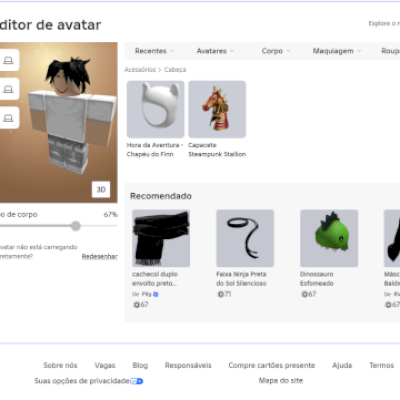
Task: Open the Sobre nós footer link
Action: click(x=60, y=365)
